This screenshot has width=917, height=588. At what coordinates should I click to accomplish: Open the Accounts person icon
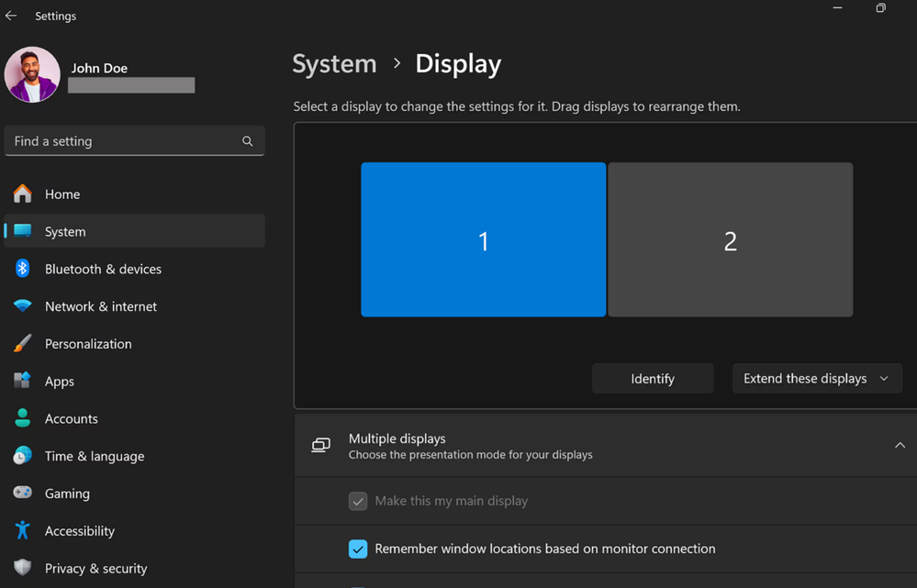[23, 418]
